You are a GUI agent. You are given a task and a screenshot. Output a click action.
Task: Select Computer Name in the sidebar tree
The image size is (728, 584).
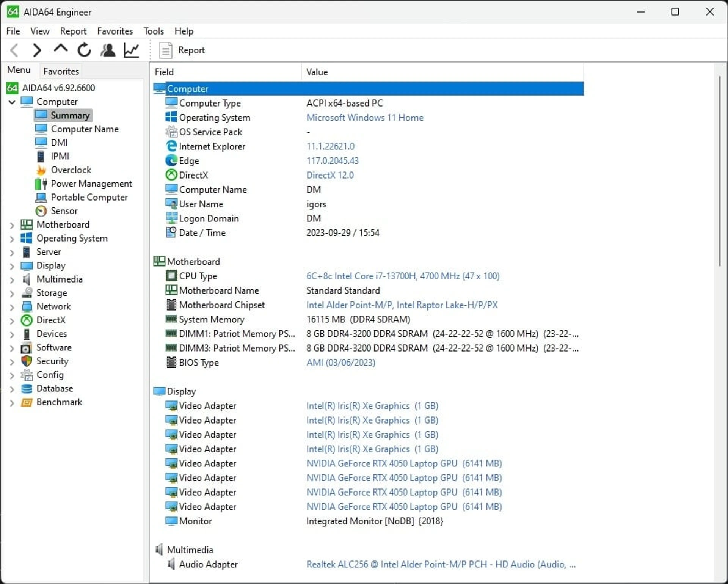77,129
